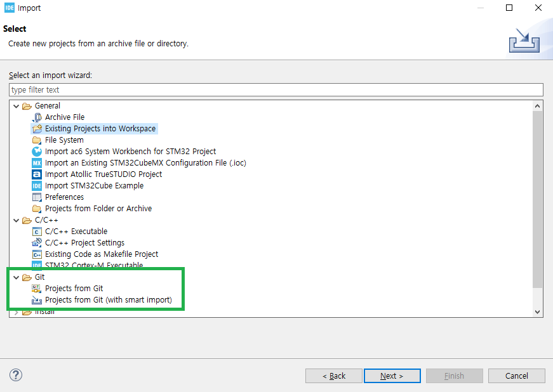The width and height of the screenshot is (553, 392).
Task: Collapse the Git category
Action: point(17,278)
